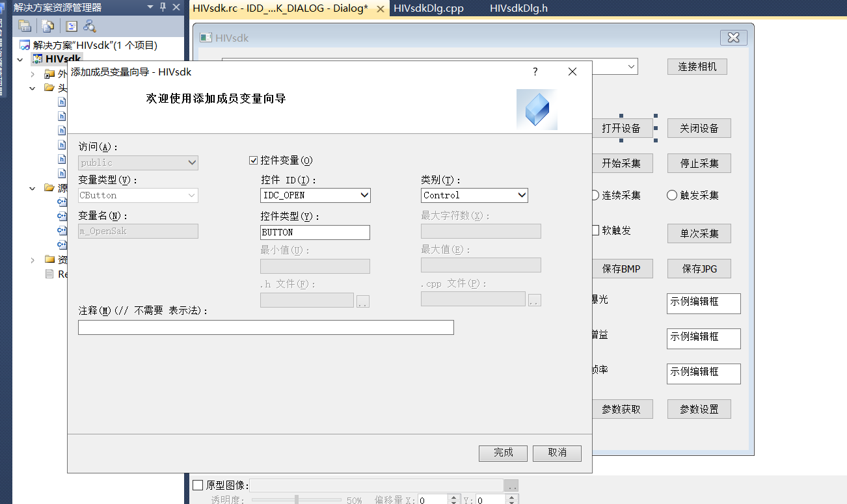This screenshot has height=504, width=847.
Task: Click the 变量名 field containing m_OpenSak
Action: (138, 231)
